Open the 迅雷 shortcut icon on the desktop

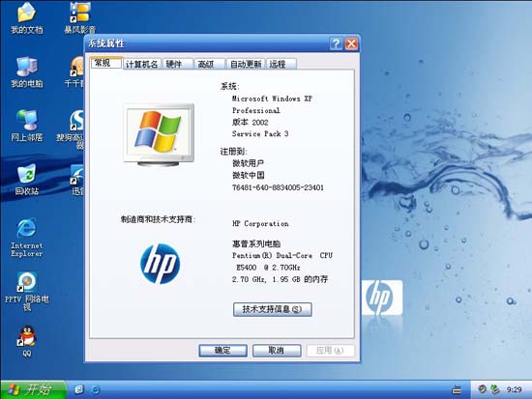77,179
